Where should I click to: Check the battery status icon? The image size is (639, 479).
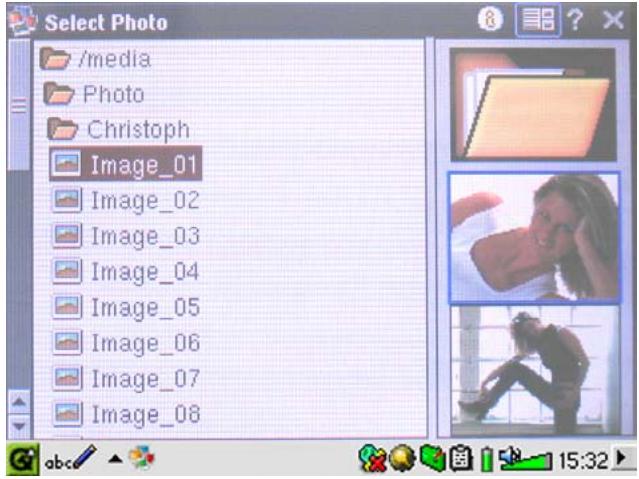click(x=486, y=459)
